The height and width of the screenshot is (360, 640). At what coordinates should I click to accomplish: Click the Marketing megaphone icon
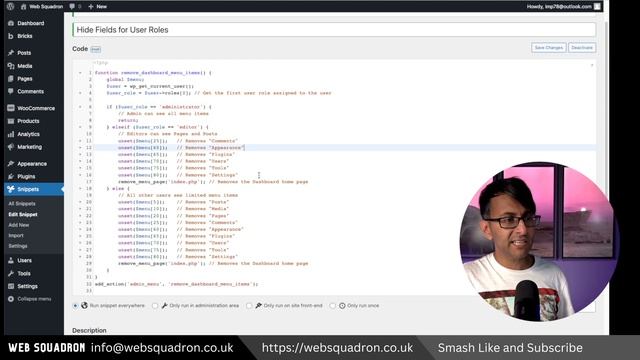click(x=11, y=147)
